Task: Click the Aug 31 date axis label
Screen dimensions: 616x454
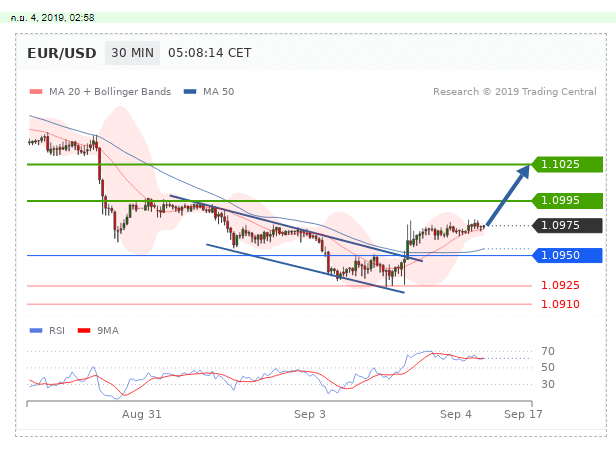Action: [141, 414]
